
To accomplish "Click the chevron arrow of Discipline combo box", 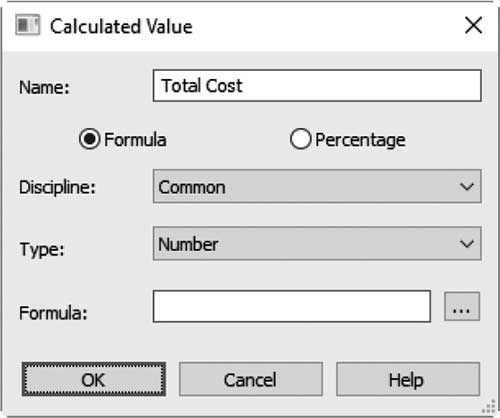I will click(x=467, y=186).
